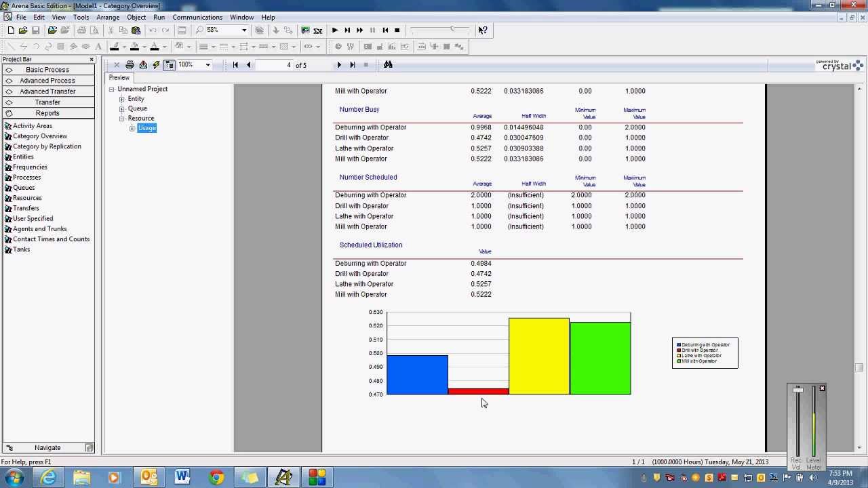Click the Go (play) simulation run button

pos(335,30)
